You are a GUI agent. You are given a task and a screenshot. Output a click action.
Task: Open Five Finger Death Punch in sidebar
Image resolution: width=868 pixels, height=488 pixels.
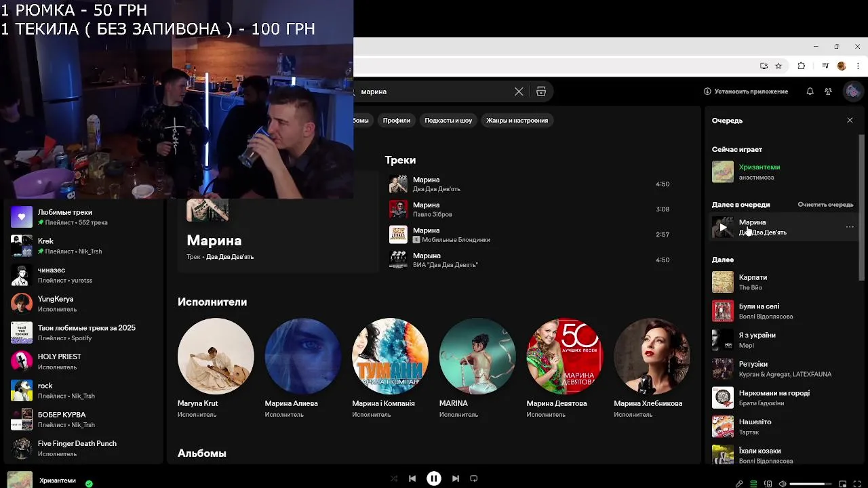click(x=83, y=448)
